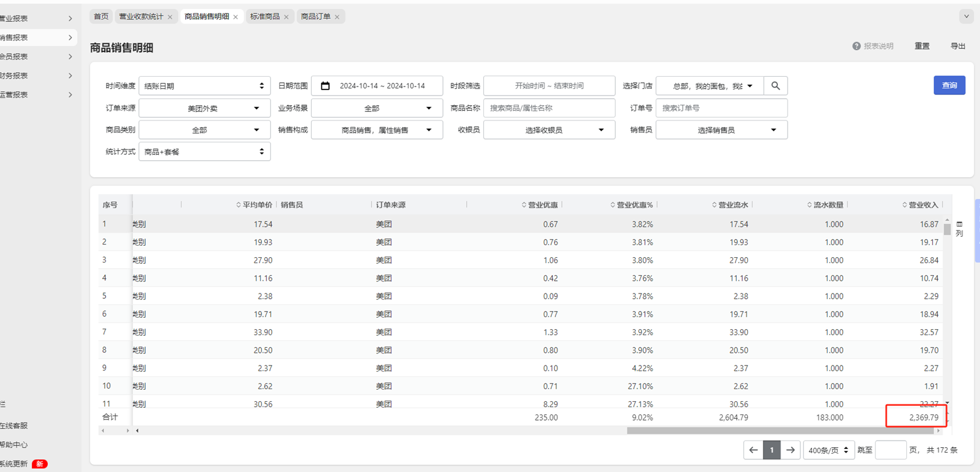Close the 商品订单 tab
Screen dimensions: 980x472
[337, 17]
